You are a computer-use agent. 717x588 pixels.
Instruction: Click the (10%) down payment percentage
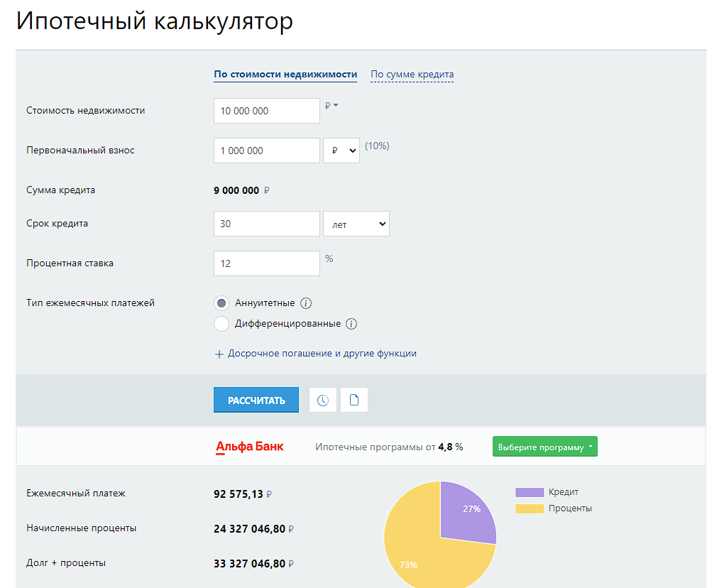point(377,146)
